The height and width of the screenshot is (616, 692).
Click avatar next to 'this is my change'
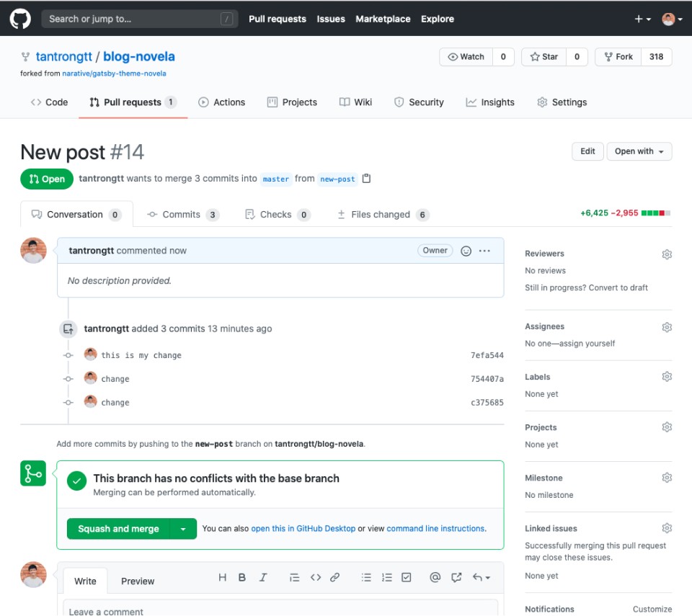click(91, 354)
